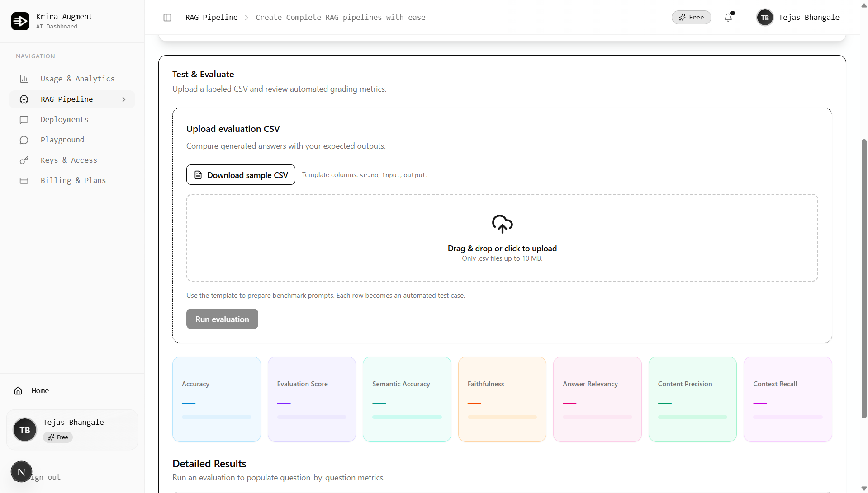Open Usage & Analytics page
Screen dimensions: 868x493
click(72, 79)
